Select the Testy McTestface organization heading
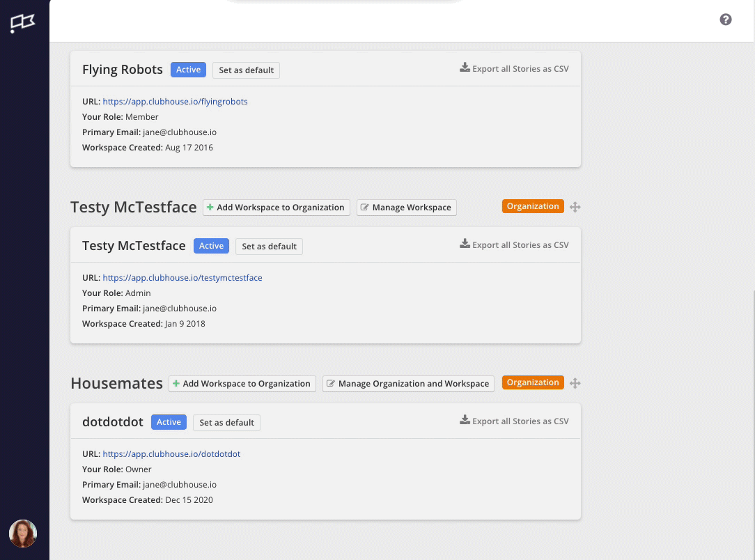 tap(133, 207)
